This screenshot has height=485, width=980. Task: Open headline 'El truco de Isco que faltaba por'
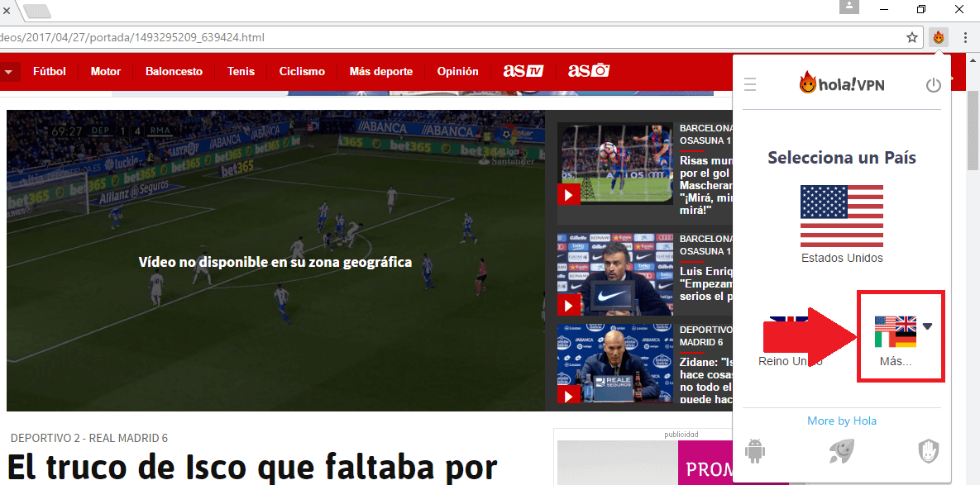pos(252,466)
